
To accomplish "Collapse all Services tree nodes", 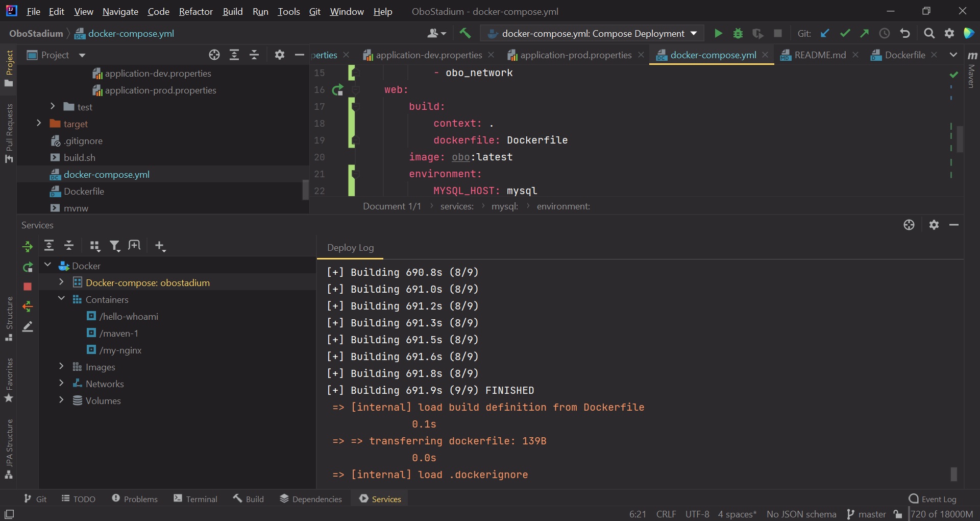I will 69,246.
